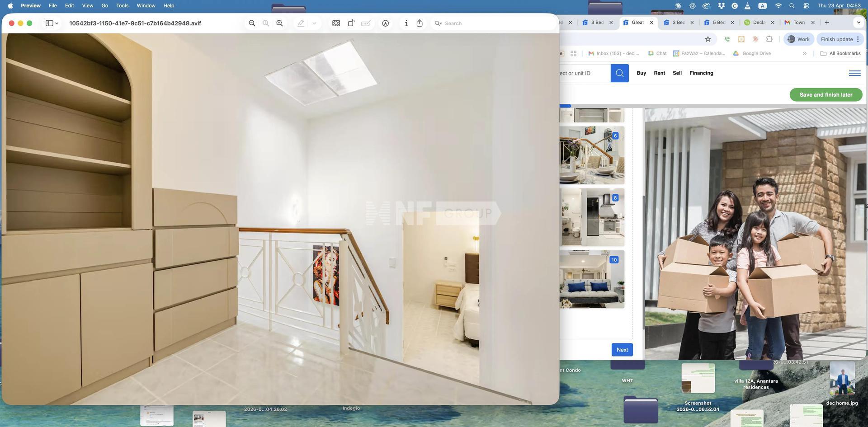868x427 pixels.
Task: Bookmark the page with the star icon
Action: coord(708,39)
